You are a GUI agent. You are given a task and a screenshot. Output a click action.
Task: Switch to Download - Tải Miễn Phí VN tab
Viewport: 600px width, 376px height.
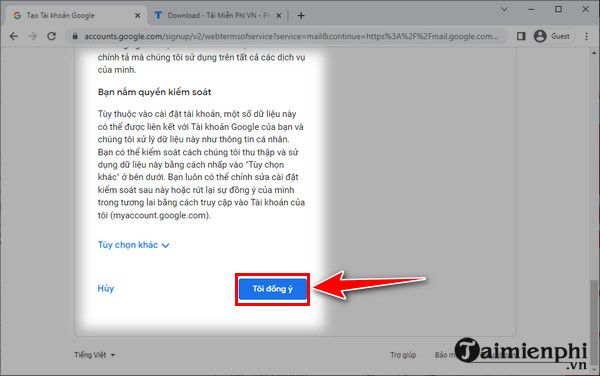click(x=219, y=16)
